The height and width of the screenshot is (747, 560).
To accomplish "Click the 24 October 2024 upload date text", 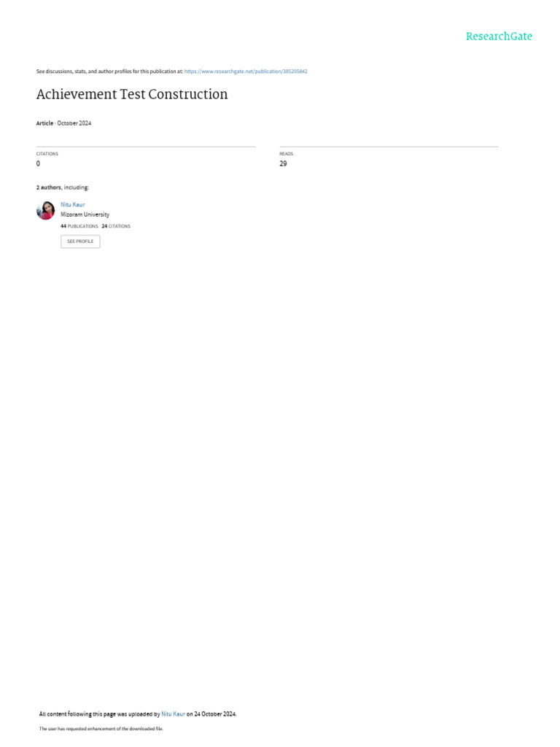I will 215,713.
